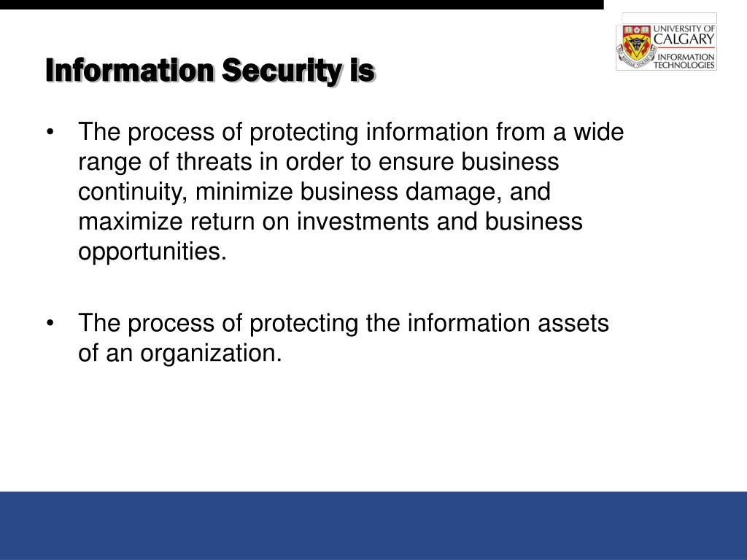Click the second bullet point marker
This screenshot has height=560, width=747.
[50, 323]
